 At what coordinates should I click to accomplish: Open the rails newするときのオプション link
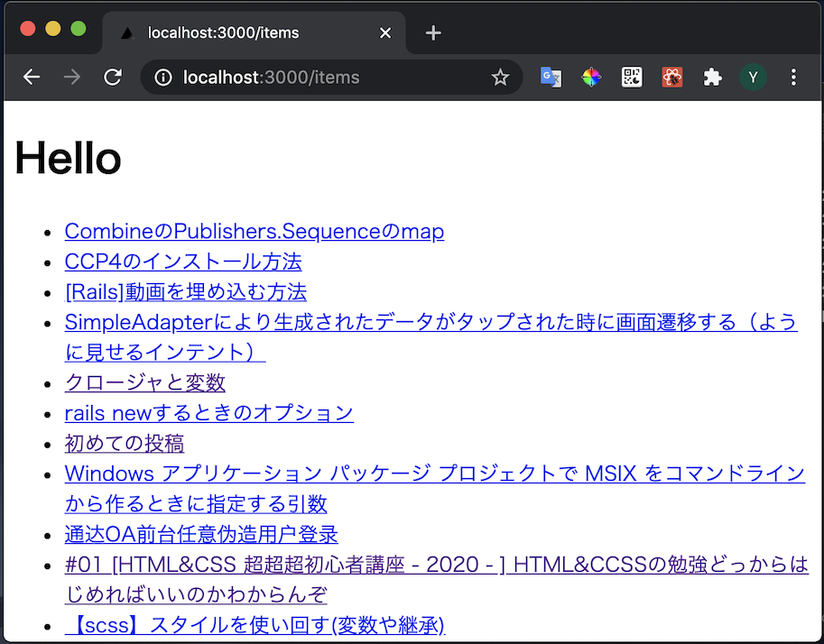click(209, 413)
